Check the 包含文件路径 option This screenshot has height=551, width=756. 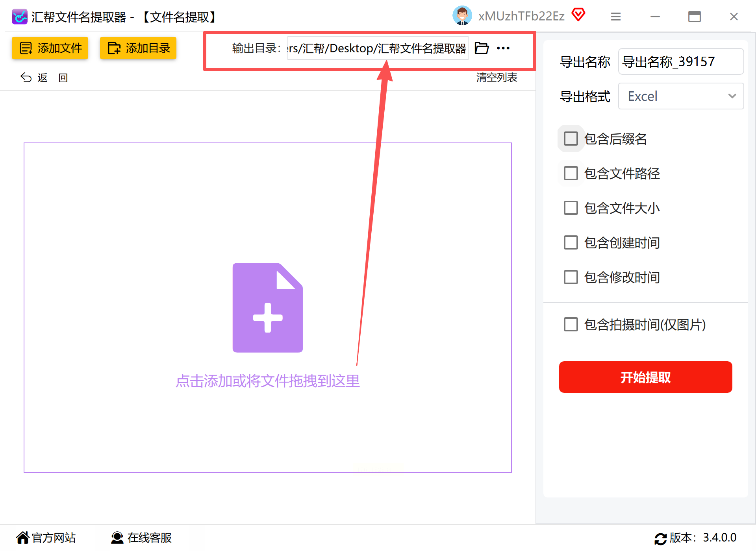[571, 173]
